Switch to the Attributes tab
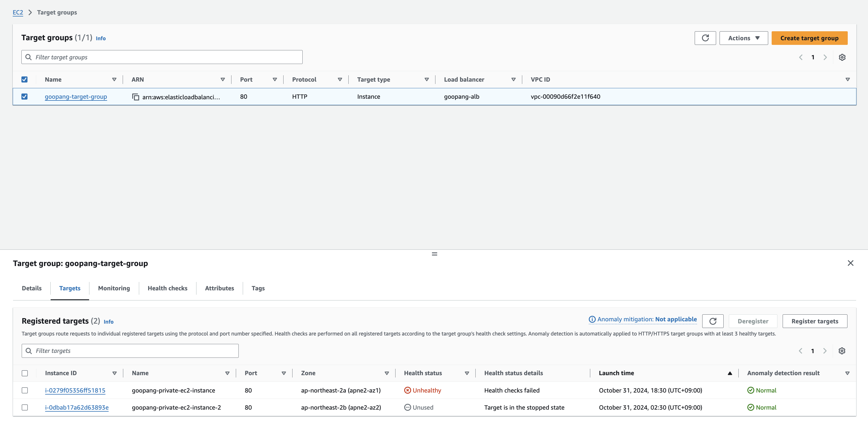The image size is (868, 429). 219,288
